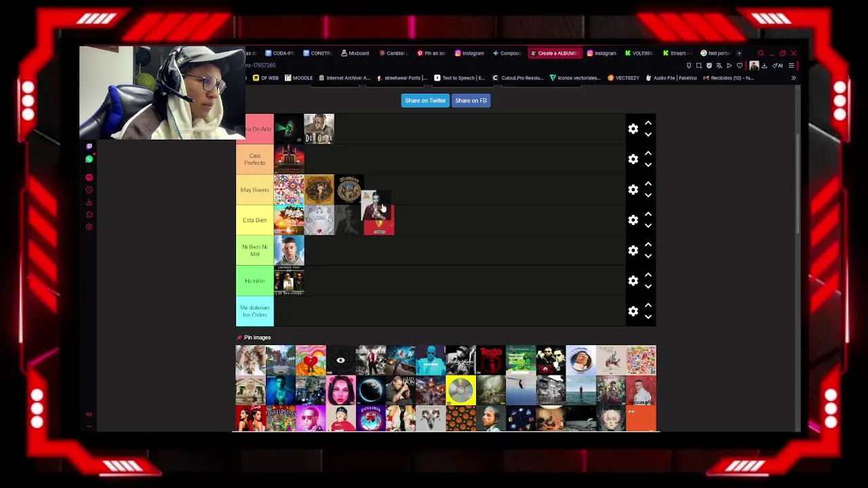The image size is (868, 488).
Task: Open a new browser tab with plus icon
Action: pos(740,53)
